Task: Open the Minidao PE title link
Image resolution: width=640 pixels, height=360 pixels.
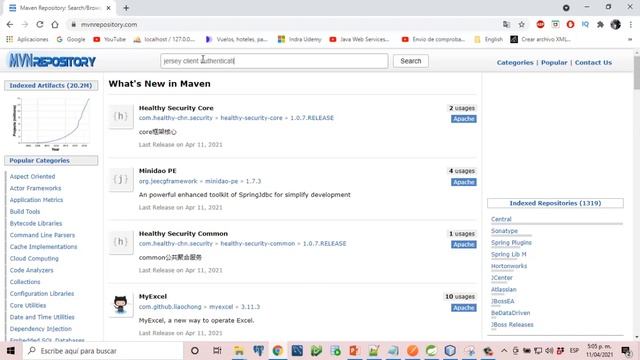Action: tap(158, 171)
